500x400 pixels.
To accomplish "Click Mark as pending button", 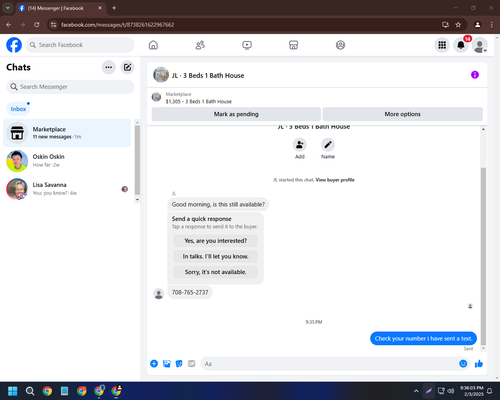I will (236, 114).
